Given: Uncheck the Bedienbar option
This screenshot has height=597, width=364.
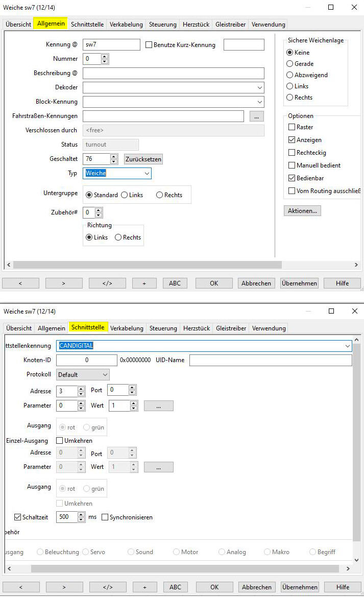Looking at the screenshot, I should (x=292, y=178).
